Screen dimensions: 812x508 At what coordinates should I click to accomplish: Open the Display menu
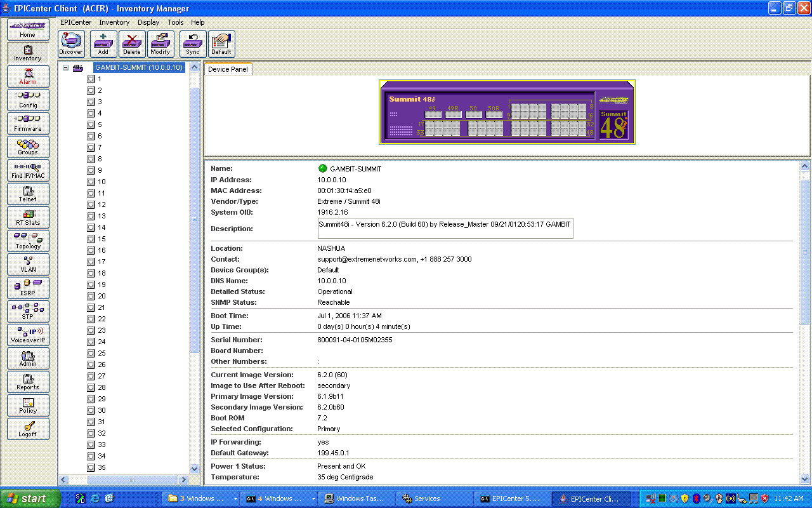tap(148, 22)
